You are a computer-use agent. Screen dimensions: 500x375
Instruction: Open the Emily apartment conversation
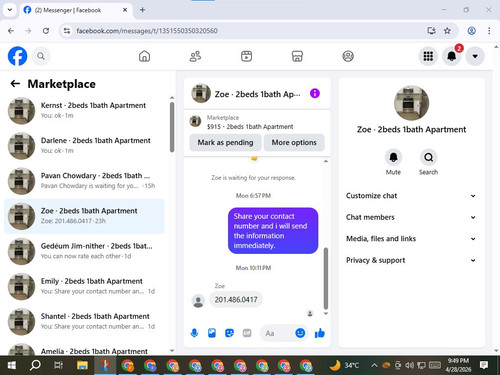click(x=84, y=286)
